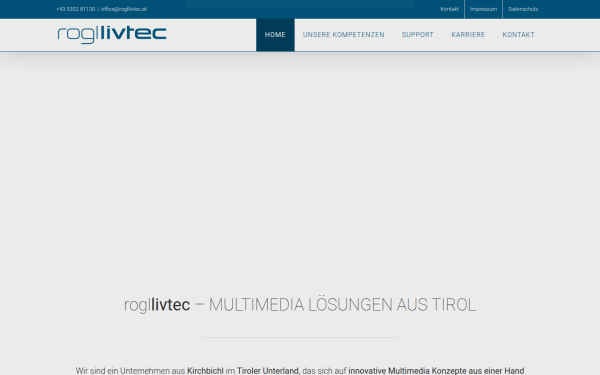Click the rogllivtec logo
Image resolution: width=600 pixels, height=375 pixels.
pyautogui.click(x=112, y=34)
